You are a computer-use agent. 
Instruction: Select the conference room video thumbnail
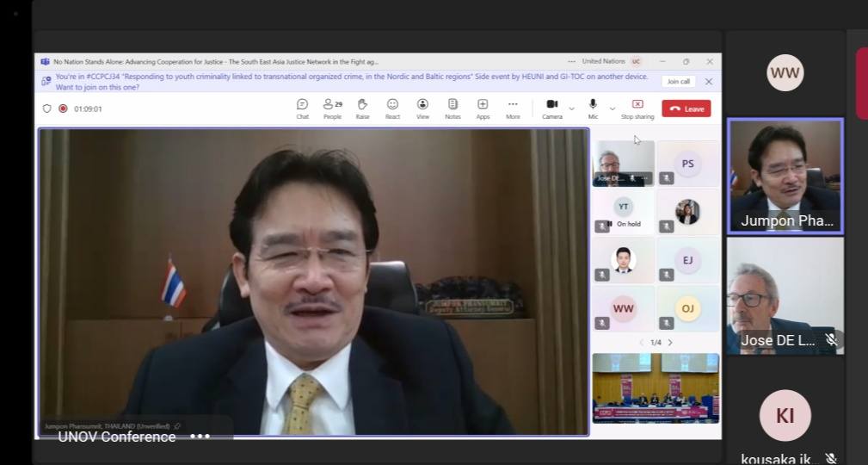pos(656,387)
